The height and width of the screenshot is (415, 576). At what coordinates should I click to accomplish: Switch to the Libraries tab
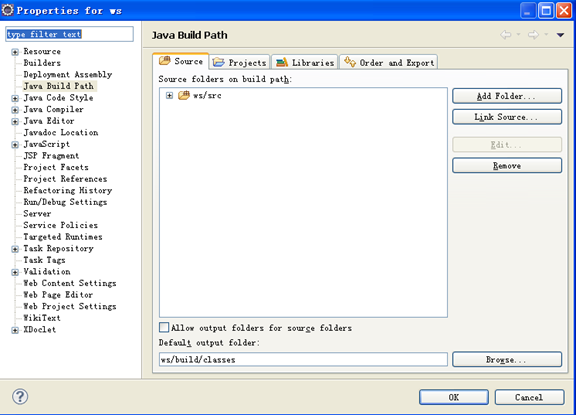[305, 63]
